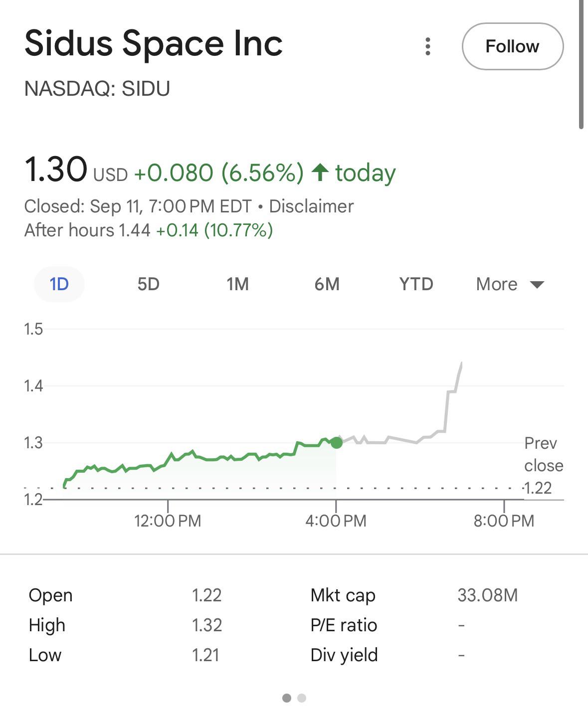Click the green closing price dot on chart
This screenshot has width=588, height=725.
tap(337, 442)
